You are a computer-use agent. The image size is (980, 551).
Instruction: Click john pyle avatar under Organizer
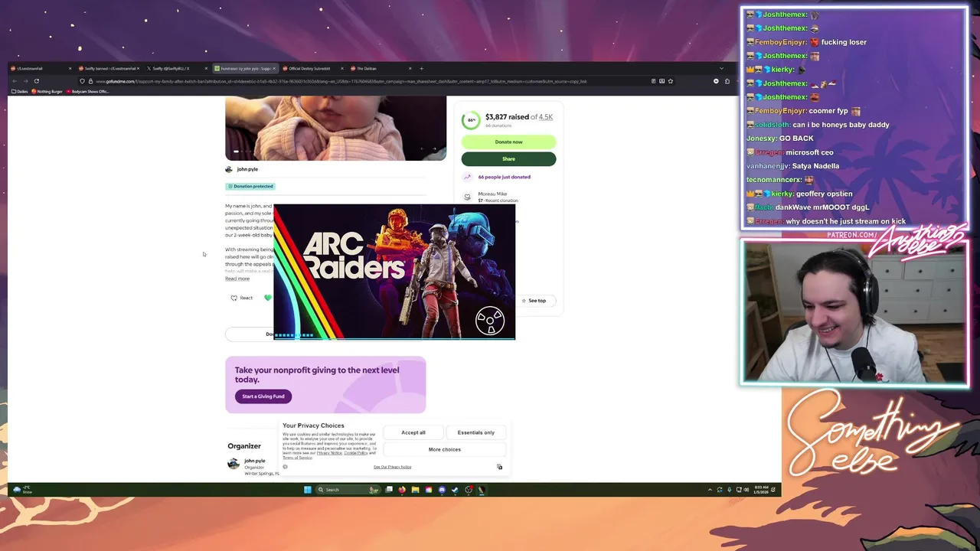click(x=234, y=463)
